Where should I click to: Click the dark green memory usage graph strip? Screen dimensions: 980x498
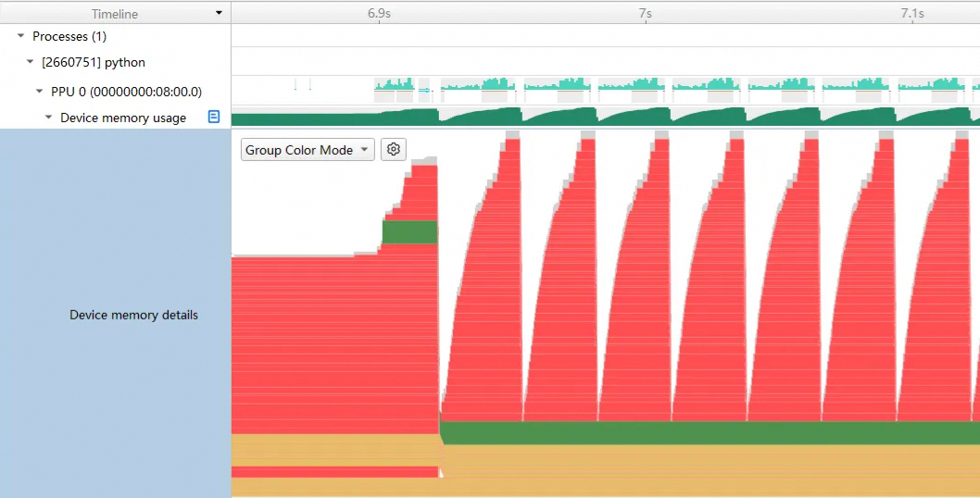click(x=605, y=117)
